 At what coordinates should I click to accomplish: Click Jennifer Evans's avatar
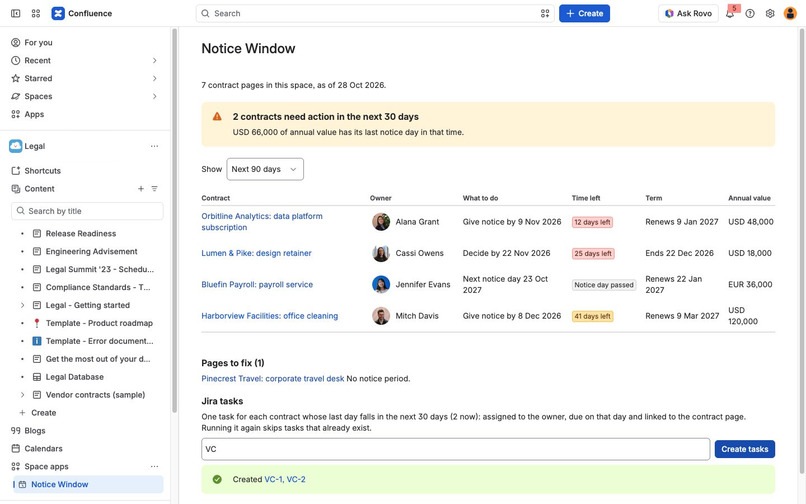pyautogui.click(x=381, y=284)
